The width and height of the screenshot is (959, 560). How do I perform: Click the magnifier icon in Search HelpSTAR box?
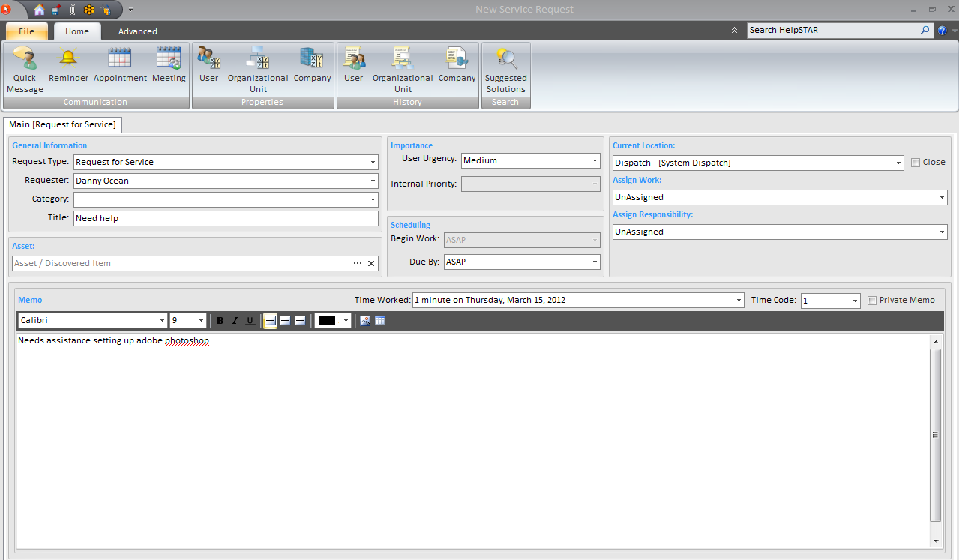click(x=925, y=31)
